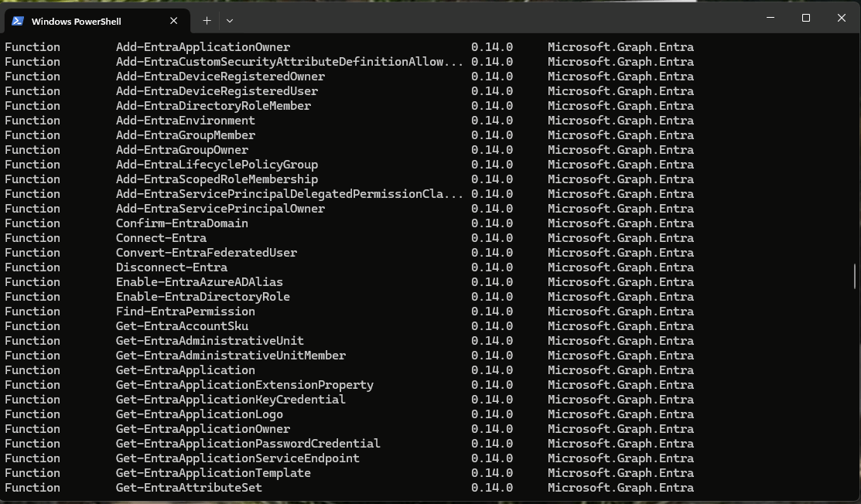Click Microsoft.Graph.Entra beside Convert-EntraFederatedUser
The image size is (861, 504).
pos(620,253)
